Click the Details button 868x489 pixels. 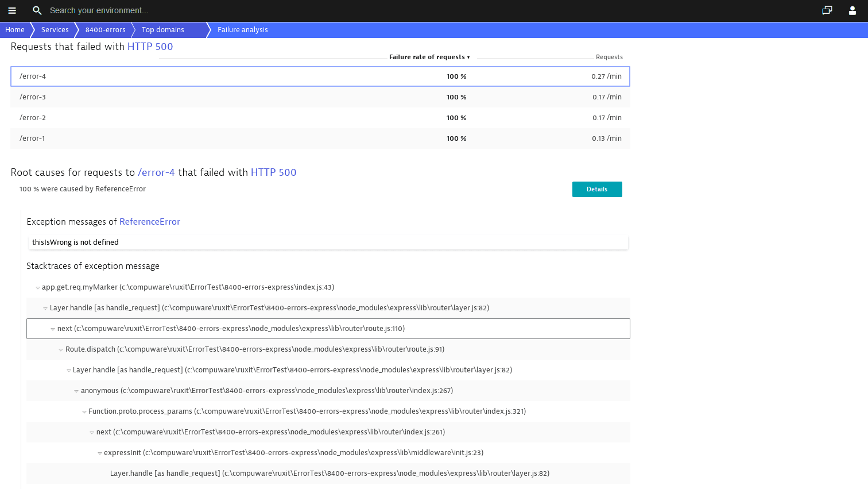[597, 189]
